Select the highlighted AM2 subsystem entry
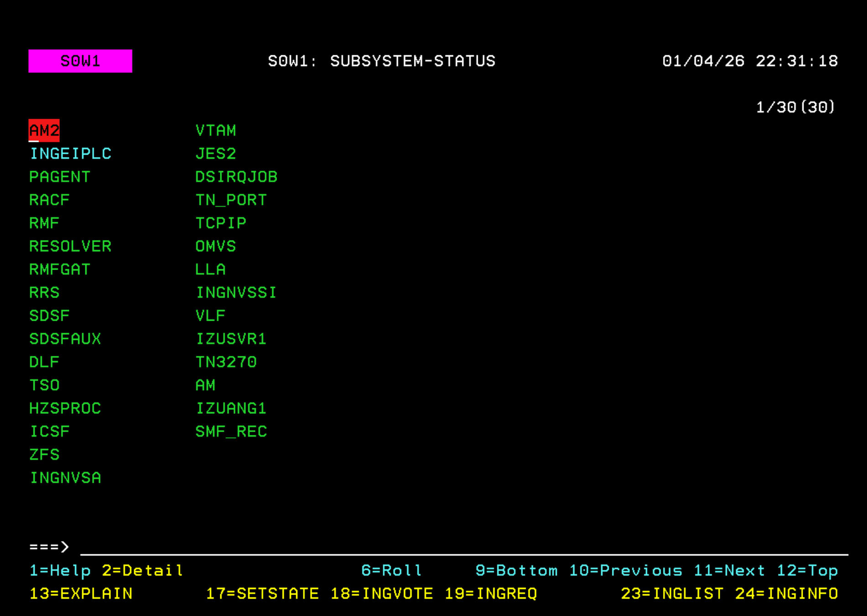 [44, 131]
